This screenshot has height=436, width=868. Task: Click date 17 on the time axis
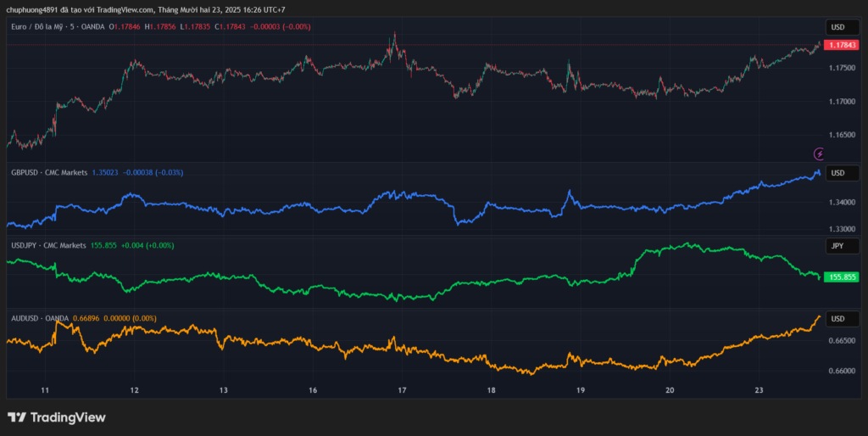click(x=402, y=390)
